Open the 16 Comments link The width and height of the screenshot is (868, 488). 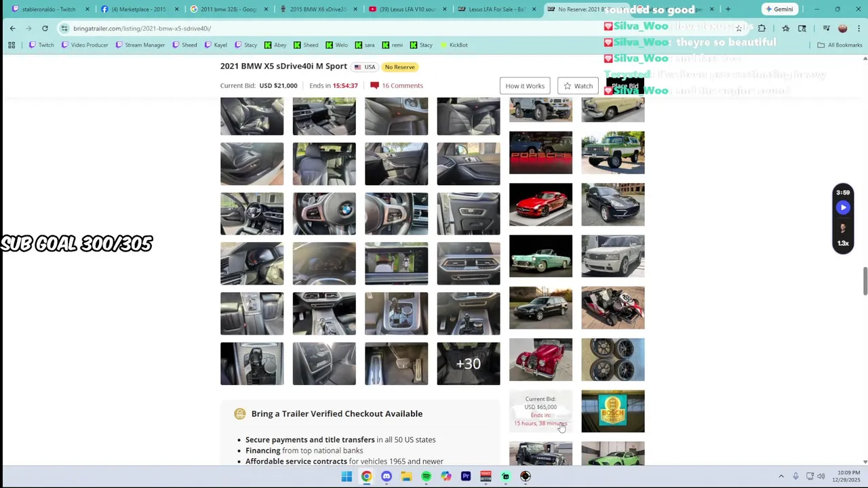pos(397,85)
